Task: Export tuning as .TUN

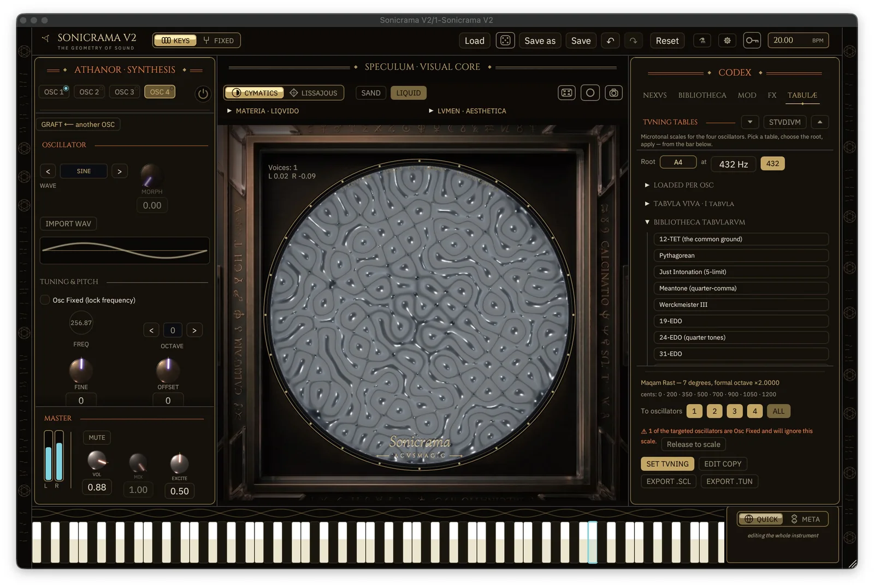Action: click(729, 482)
